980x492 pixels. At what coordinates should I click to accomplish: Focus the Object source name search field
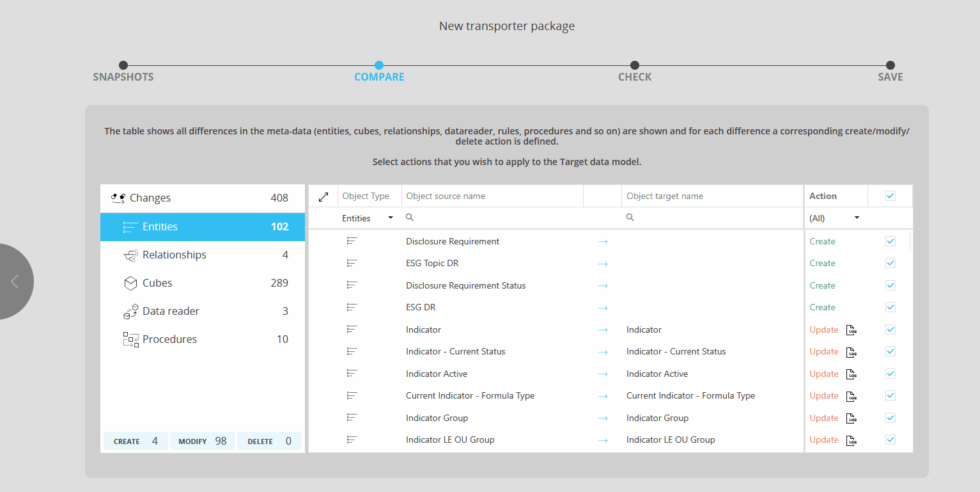(x=492, y=218)
